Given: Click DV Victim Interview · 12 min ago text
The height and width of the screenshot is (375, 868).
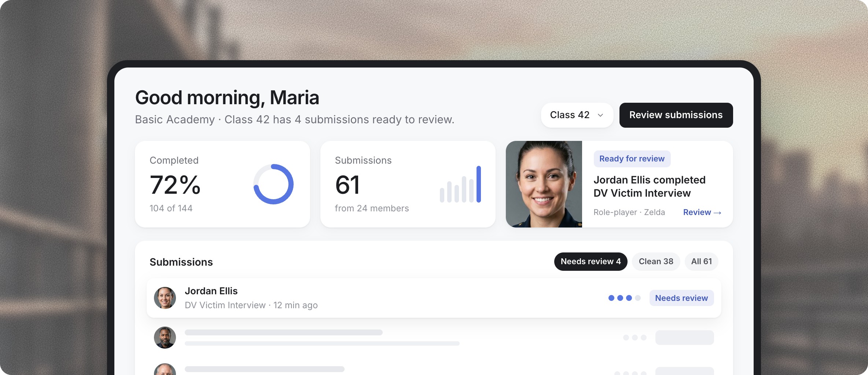Looking at the screenshot, I should tap(251, 305).
